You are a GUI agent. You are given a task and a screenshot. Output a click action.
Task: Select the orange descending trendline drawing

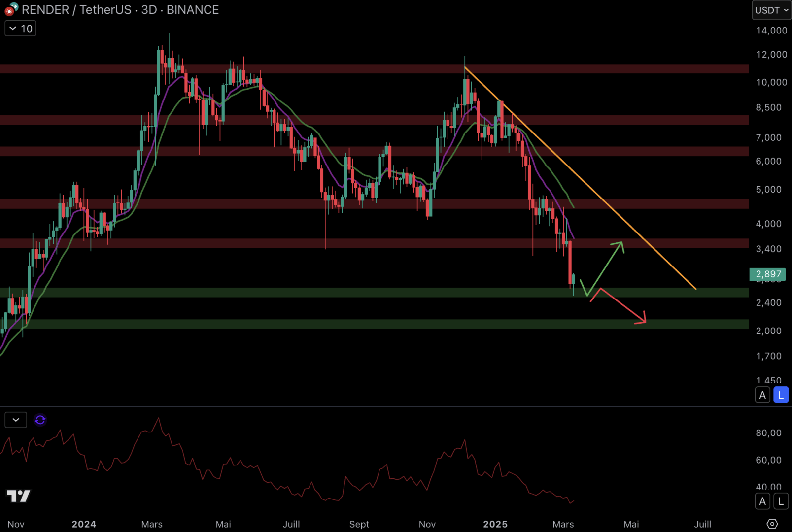coord(580,178)
